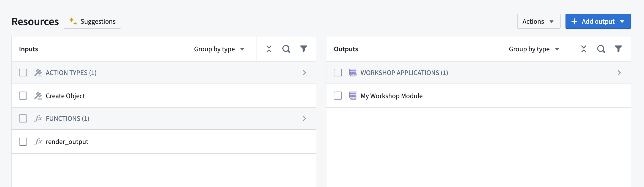
Task: Select all Action Types with group checkbox
Action: pyautogui.click(x=23, y=73)
